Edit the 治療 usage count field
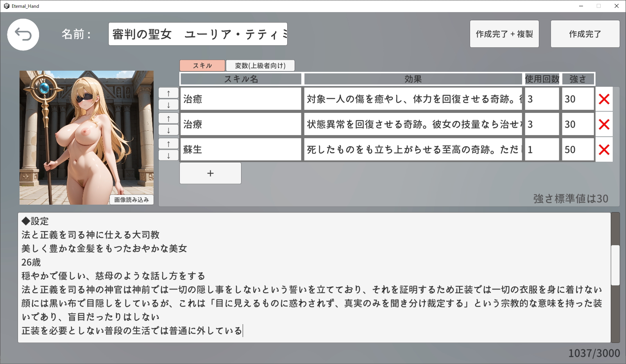 542,125
